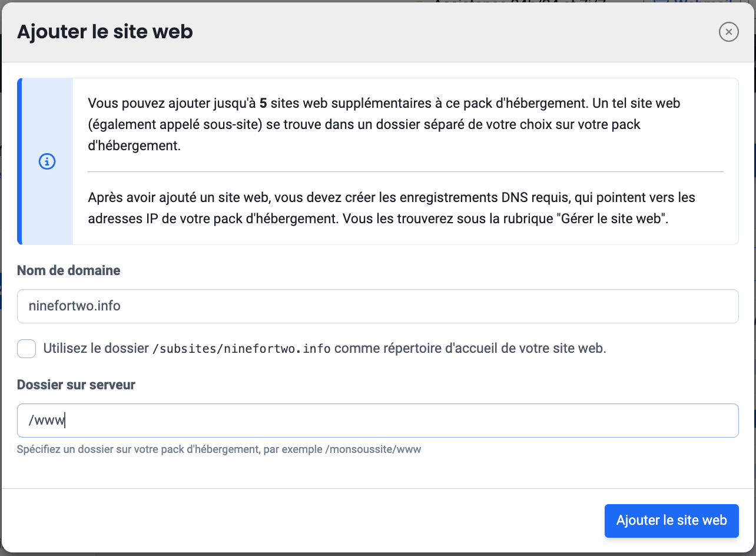Close the Ajouter le site web dialog
The height and width of the screenshot is (556, 756).
coord(728,32)
